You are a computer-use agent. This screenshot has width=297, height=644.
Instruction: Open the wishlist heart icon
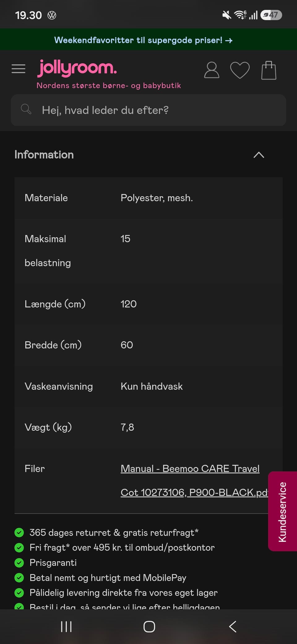pyautogui.click(x=240, y=70)
